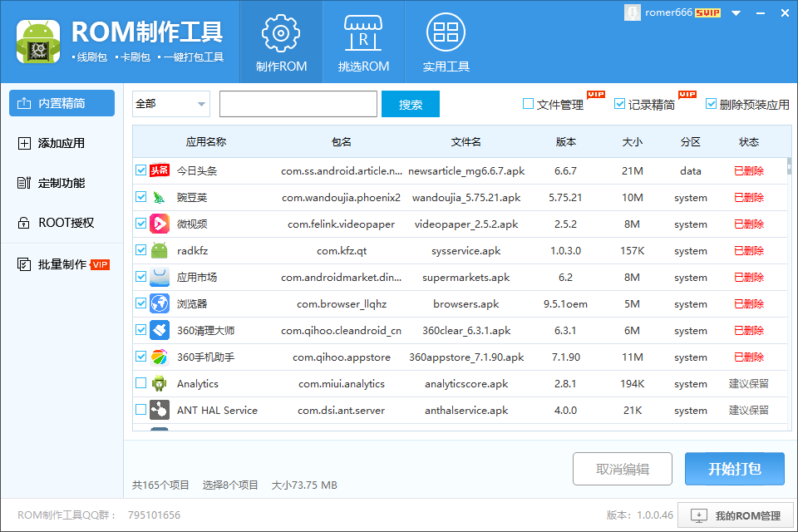This screenshot has width=798, height=532.
Task: Expand the title bar dropdown arrow menu
Action: [x=735, y=12]
